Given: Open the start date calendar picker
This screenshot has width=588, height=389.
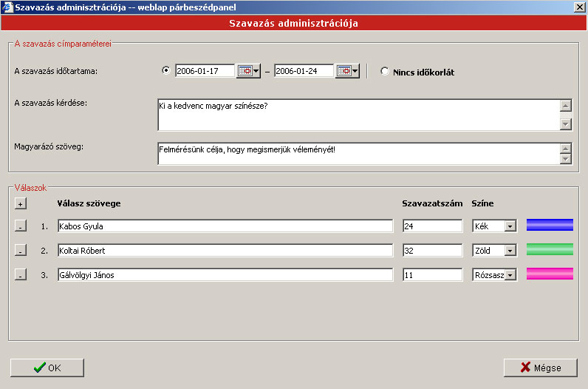Looking at the screenshot, I should (248, 71).
